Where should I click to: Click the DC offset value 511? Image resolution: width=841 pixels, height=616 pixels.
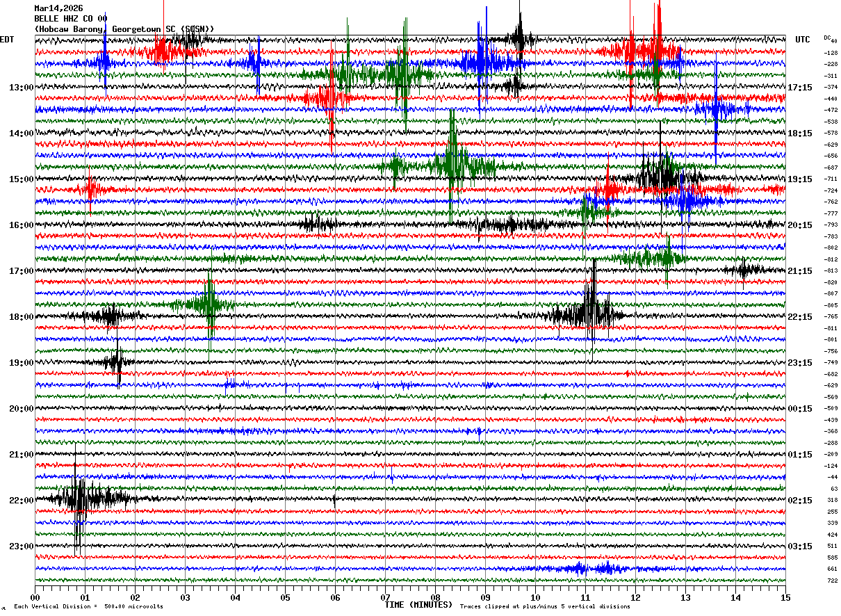point(832,546)
